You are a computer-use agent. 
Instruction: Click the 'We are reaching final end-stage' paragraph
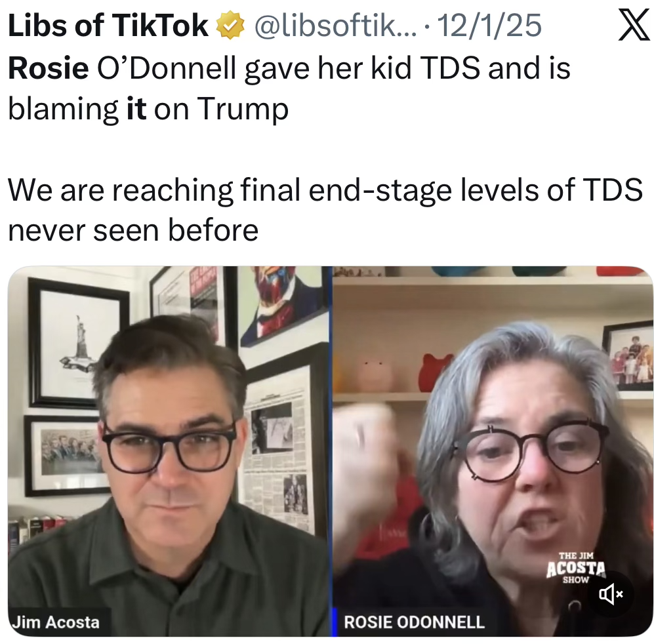(325, 209)
